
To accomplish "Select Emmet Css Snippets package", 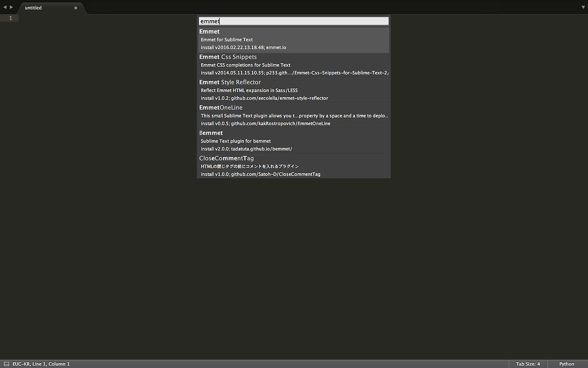I will 294,65.
